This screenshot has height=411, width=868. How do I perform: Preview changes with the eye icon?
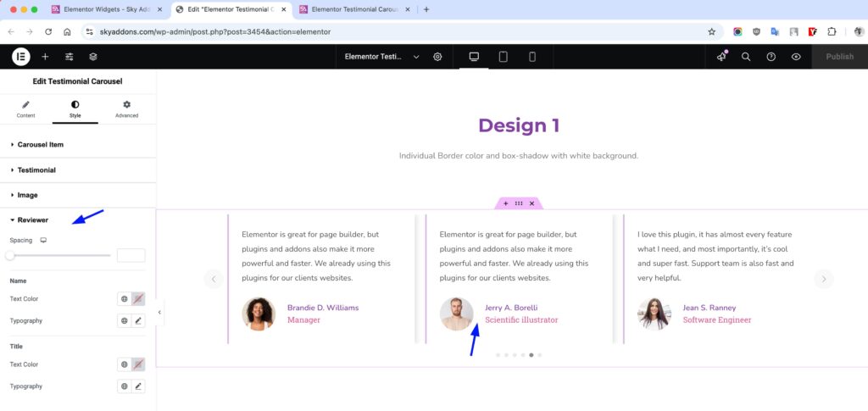pyautogui.click(x=796, y=57)
